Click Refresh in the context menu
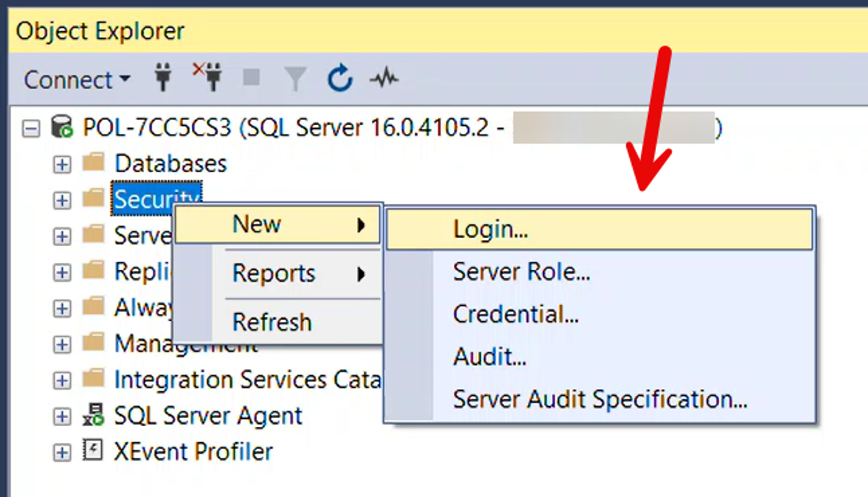 coord(271,321)
